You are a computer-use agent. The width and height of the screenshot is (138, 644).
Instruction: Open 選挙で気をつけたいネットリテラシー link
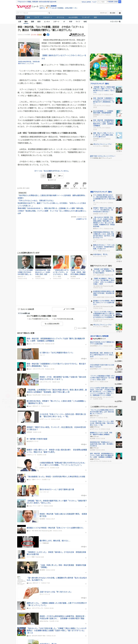[103, 156]
